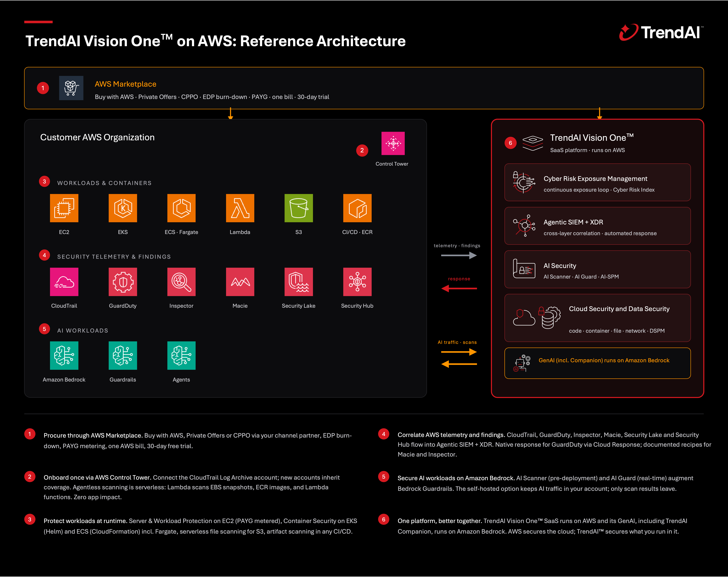Screen dimensions: 728x577
Task: Click 'Procure through AWS Marketplace.' text
Action: [x=93, y=436]
